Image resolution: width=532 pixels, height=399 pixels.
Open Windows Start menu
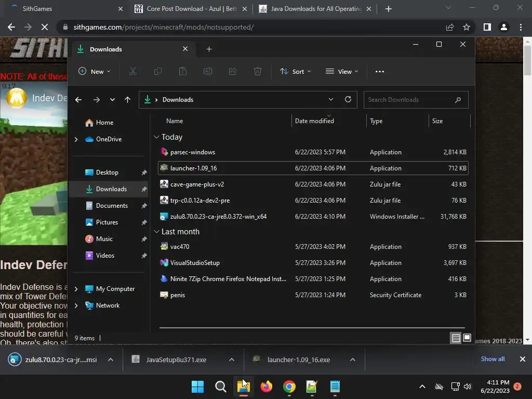tap(197, 387)
